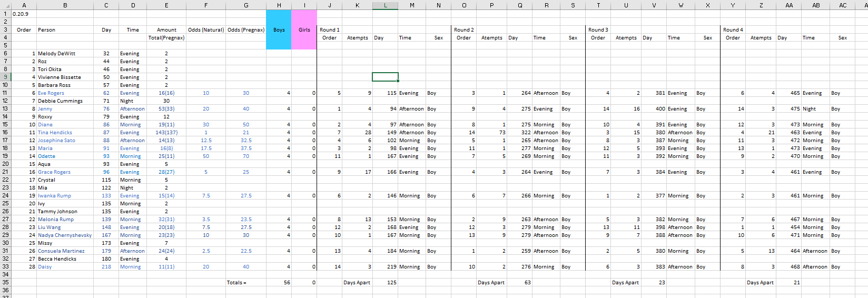Select the Totals = label cell
The width and height of the screenshot is (868, 298).
tap(236, 283)
